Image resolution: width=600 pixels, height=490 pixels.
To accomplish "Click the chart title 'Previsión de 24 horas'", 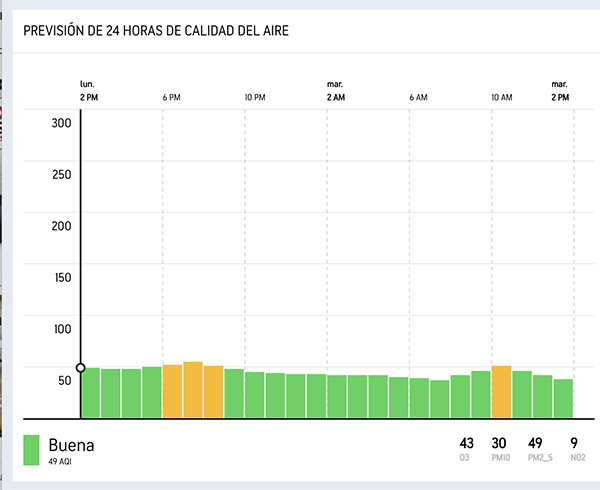I will point(156,29).
